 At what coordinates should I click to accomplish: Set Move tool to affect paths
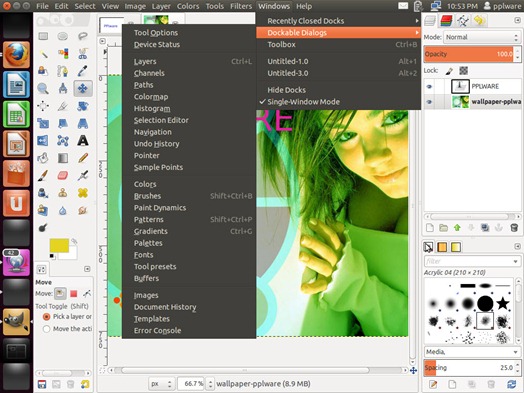87,294
